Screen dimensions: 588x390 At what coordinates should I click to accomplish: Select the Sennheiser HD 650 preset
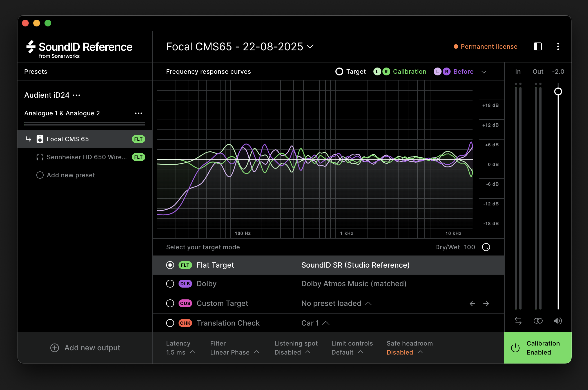click(85, 157)
